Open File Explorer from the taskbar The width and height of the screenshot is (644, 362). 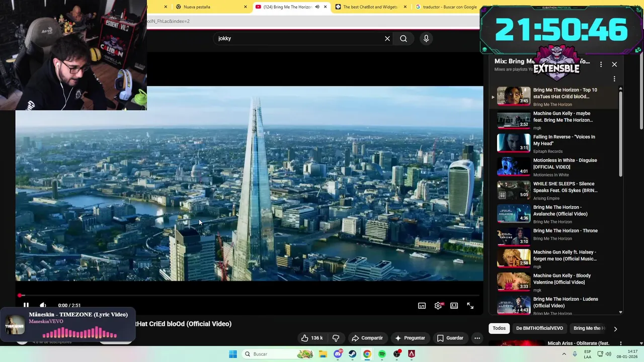[323, 354]
